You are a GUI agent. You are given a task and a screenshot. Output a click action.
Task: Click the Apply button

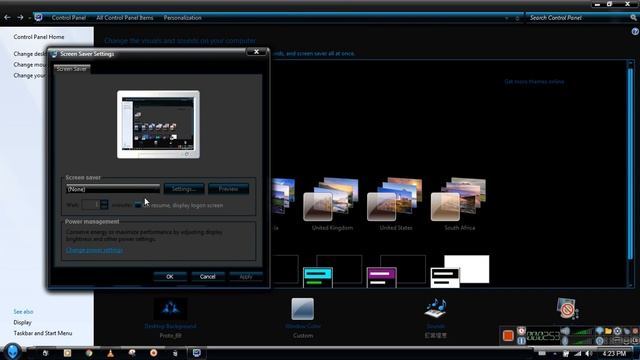(x=246, y=276)
